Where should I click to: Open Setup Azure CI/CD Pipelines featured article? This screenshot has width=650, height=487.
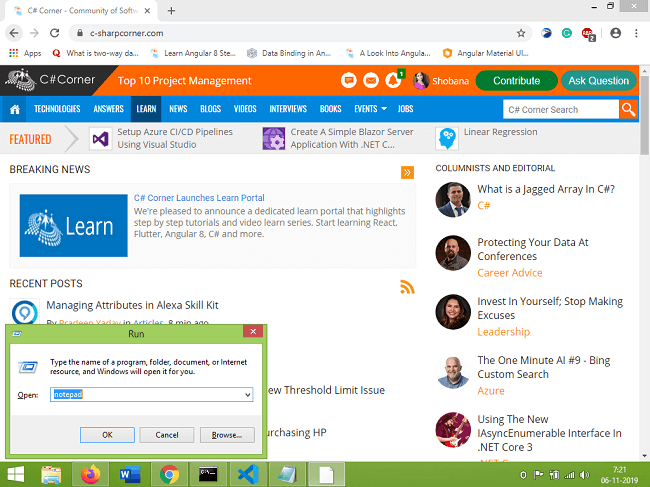pyautogui.click(x=175, y=138)
